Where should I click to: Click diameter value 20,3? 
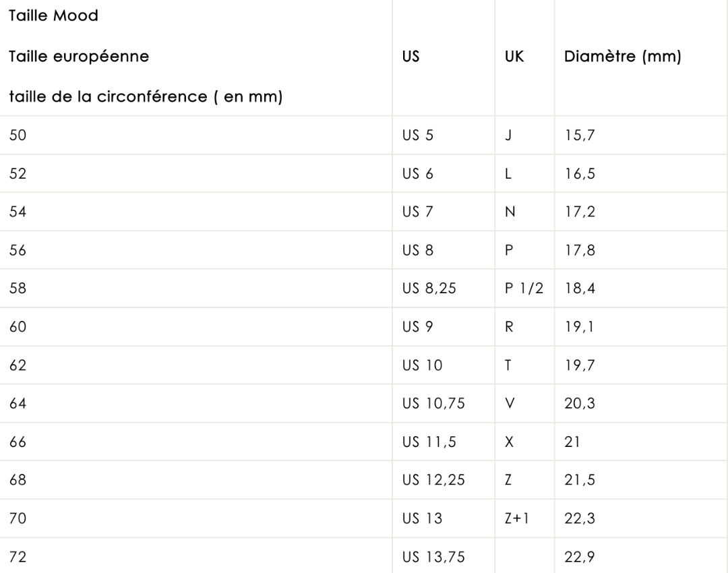[x=580, y=404]
